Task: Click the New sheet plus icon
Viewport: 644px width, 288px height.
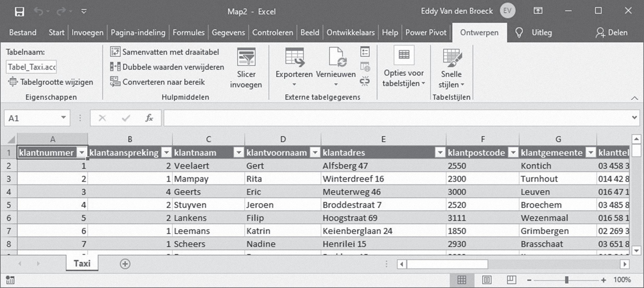Action: [125, 264]
